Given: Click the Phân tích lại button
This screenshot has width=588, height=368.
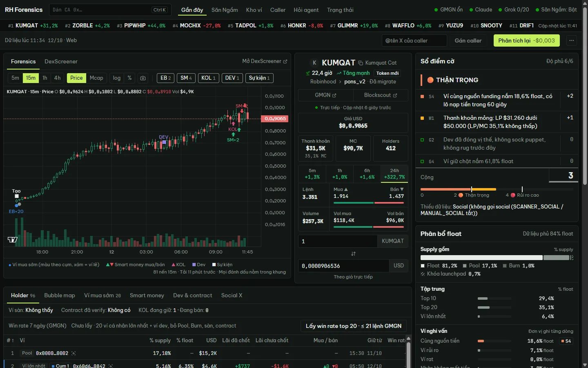Looking at the screenshot, I should pos(527,40).
